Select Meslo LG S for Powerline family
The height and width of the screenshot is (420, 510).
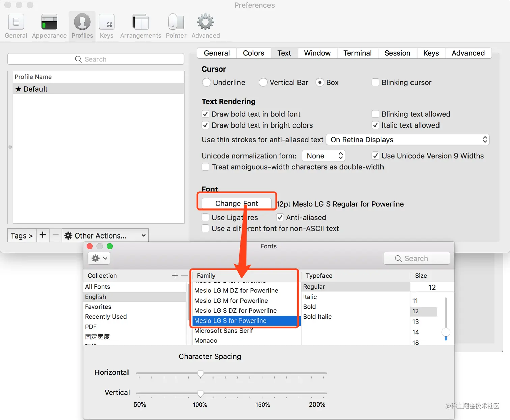246,320
